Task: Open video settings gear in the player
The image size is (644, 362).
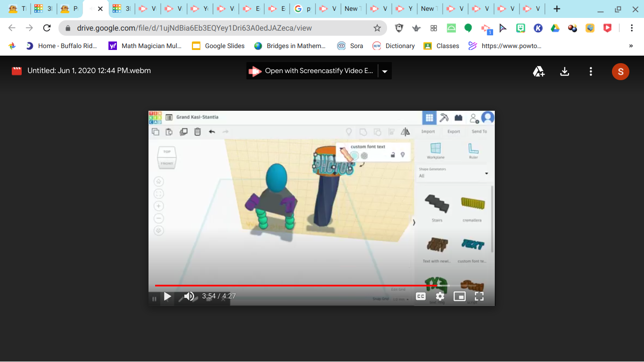Action: (440, 296)
